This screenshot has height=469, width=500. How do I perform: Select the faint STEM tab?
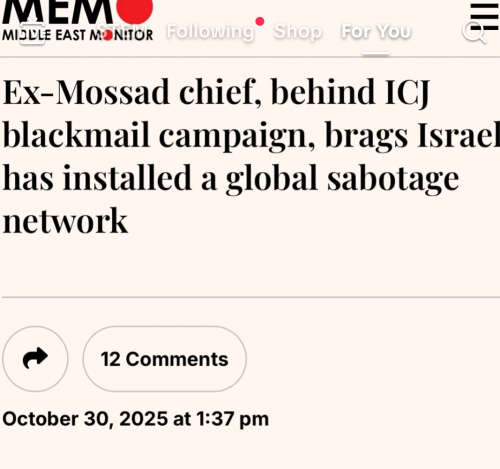(122, 28)
